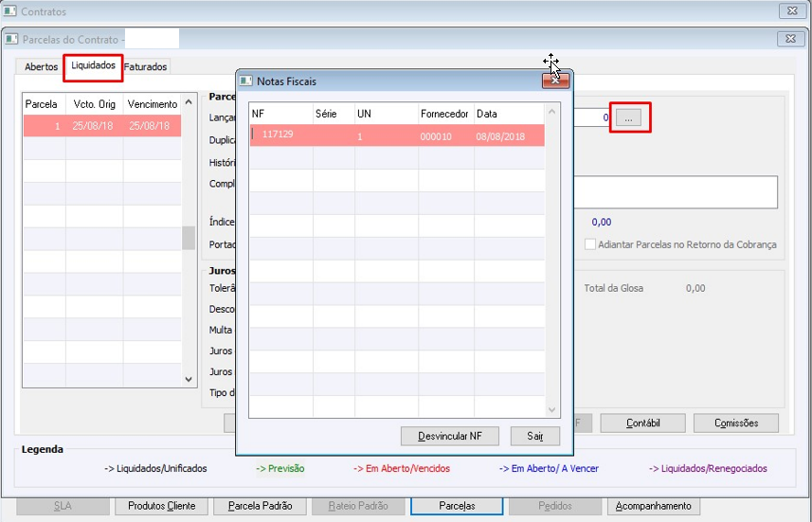Click Fornecedor value 000010

pyautogui.click(x=436, y=136)
